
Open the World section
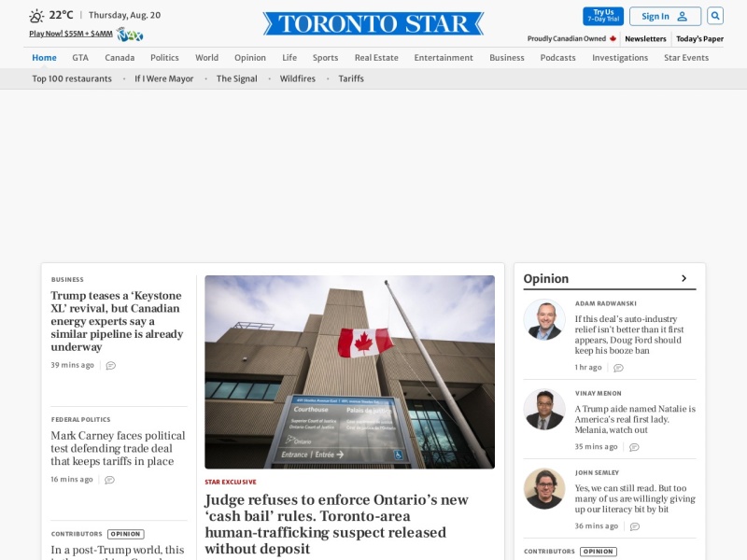206,58
